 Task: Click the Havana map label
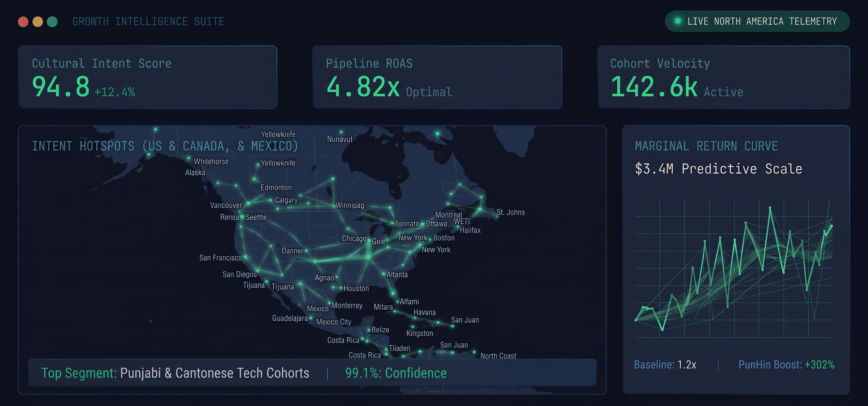tap(424, 312)
